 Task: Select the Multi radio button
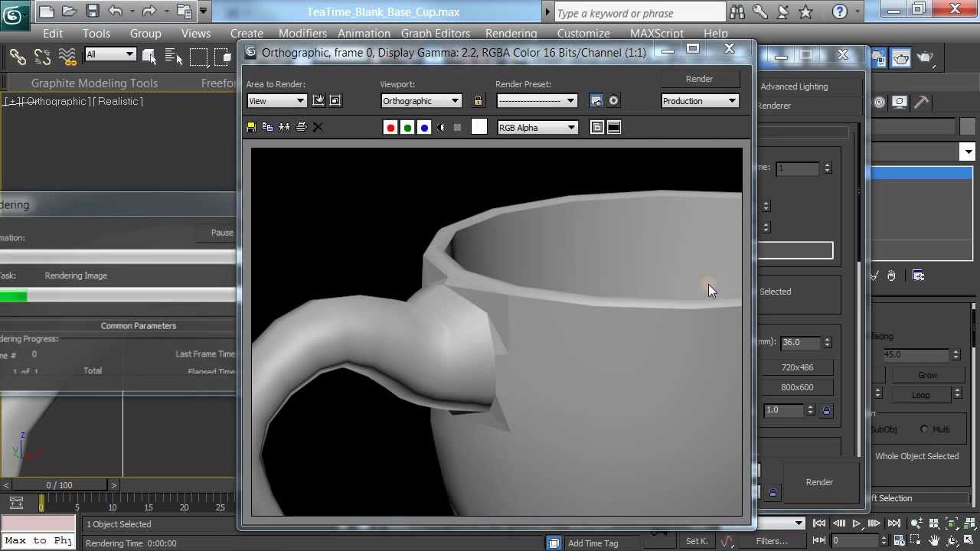[x=925, y=429]
